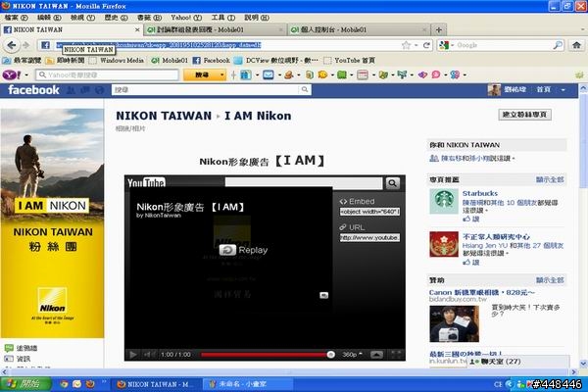Switch to the second Mobile01 discussion tab
This screenshot has width=588, height=392.
pos(215,29)
